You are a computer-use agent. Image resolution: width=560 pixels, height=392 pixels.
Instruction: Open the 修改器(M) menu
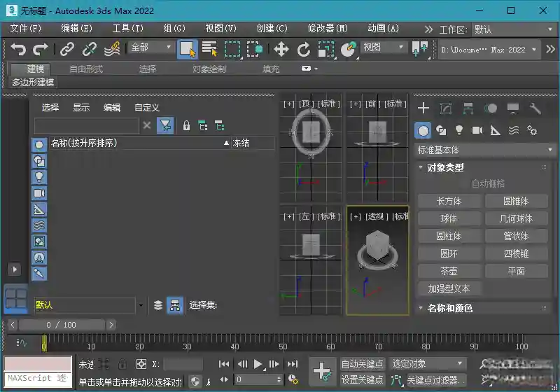tap(328, 28)
